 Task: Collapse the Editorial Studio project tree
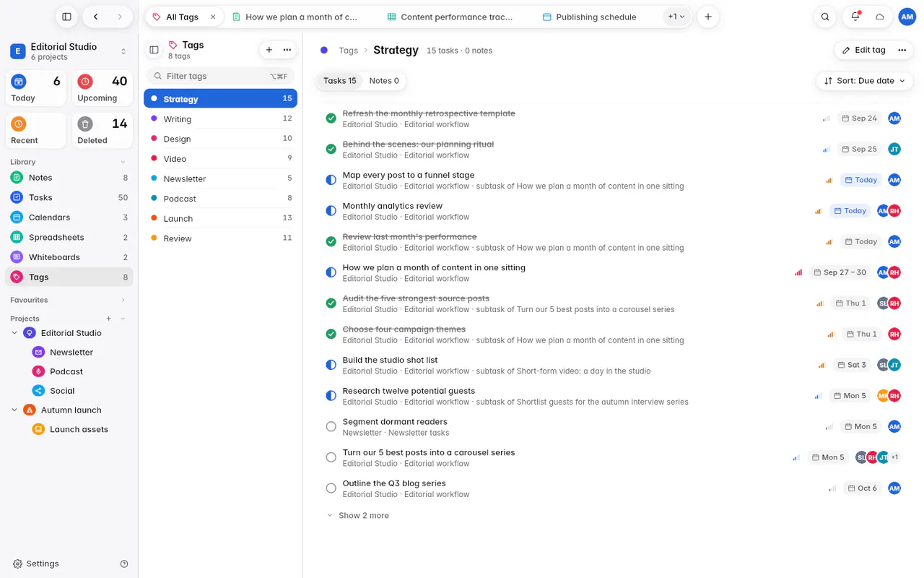coord(14,333)
